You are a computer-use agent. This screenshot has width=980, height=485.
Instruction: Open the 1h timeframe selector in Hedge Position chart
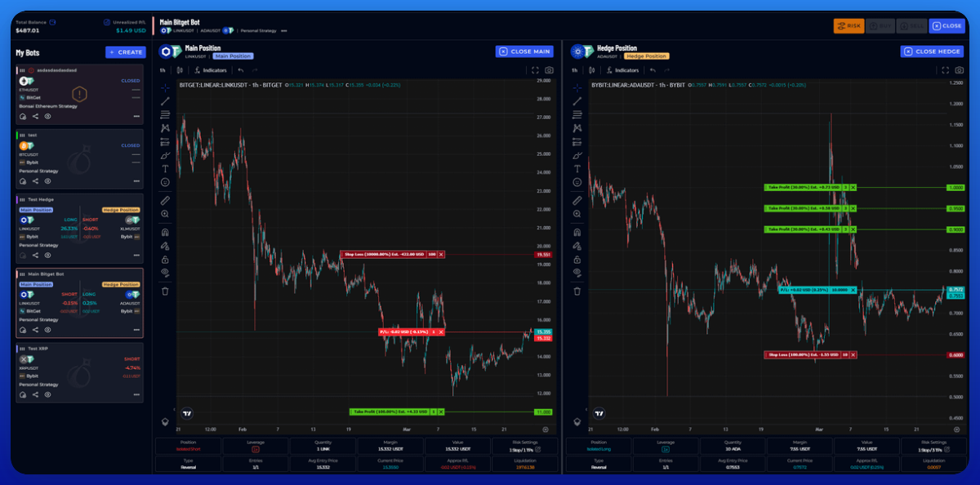pyautogui.click(x=574, y=70)
